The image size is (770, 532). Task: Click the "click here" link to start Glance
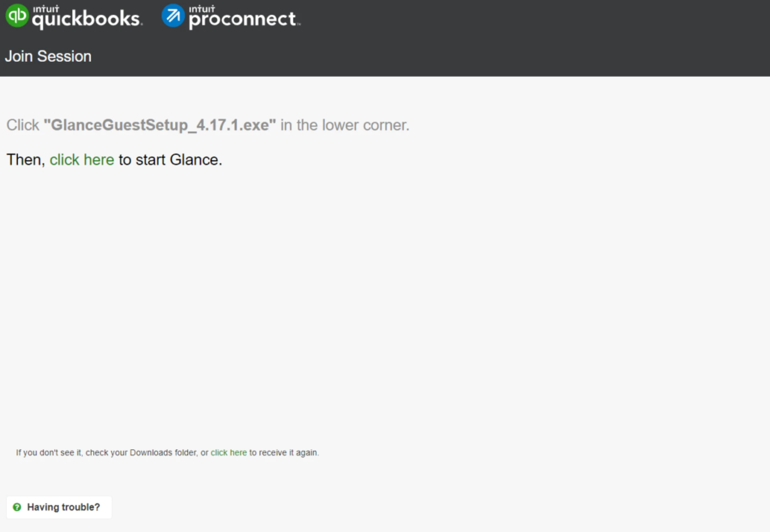click(82, 160)
